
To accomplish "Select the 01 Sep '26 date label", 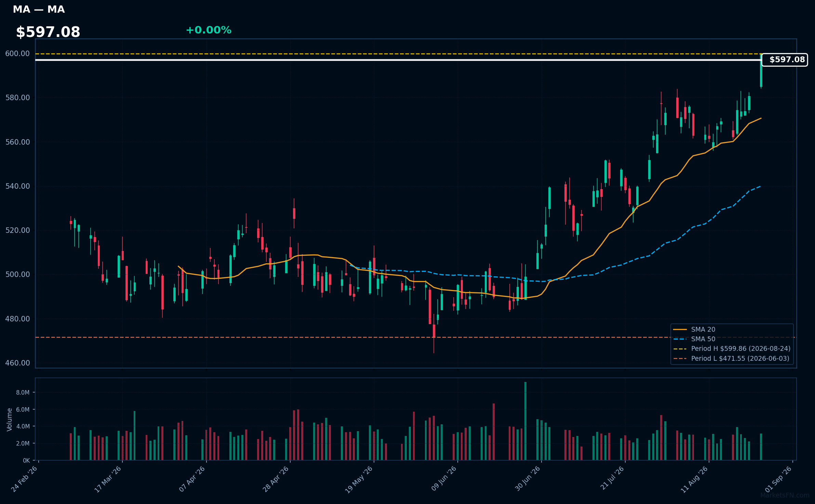I will coord(778,479).
